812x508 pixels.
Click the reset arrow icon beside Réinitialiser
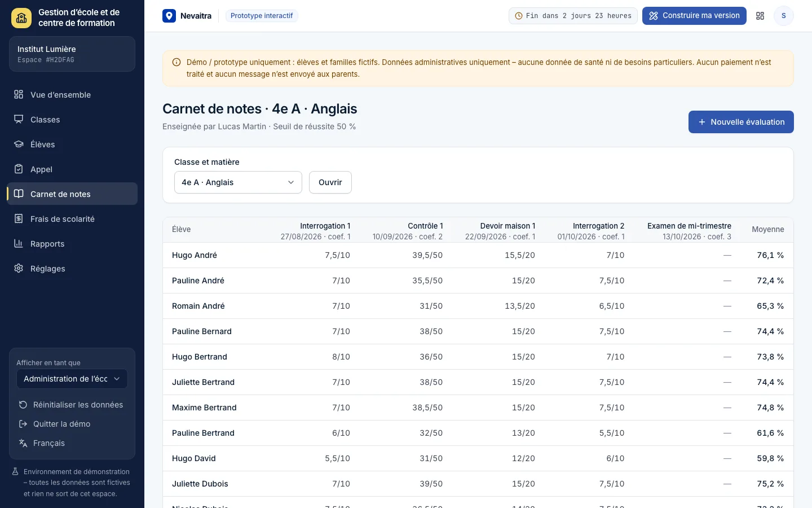(23, 405)
